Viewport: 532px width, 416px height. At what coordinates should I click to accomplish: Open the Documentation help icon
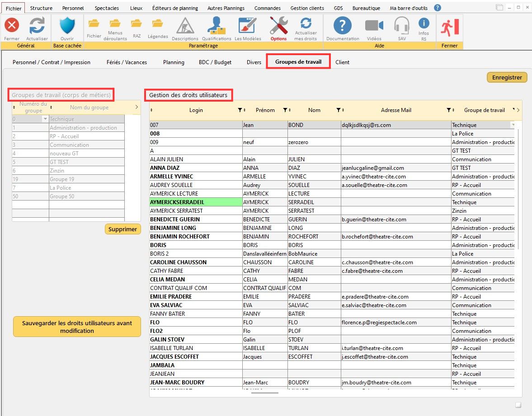[343, 26]
